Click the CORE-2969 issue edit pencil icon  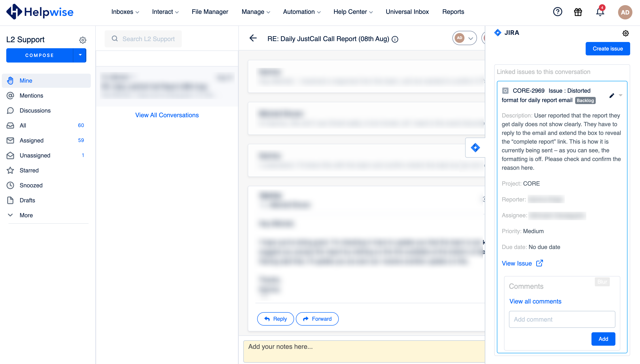click(x=612, y=96)
